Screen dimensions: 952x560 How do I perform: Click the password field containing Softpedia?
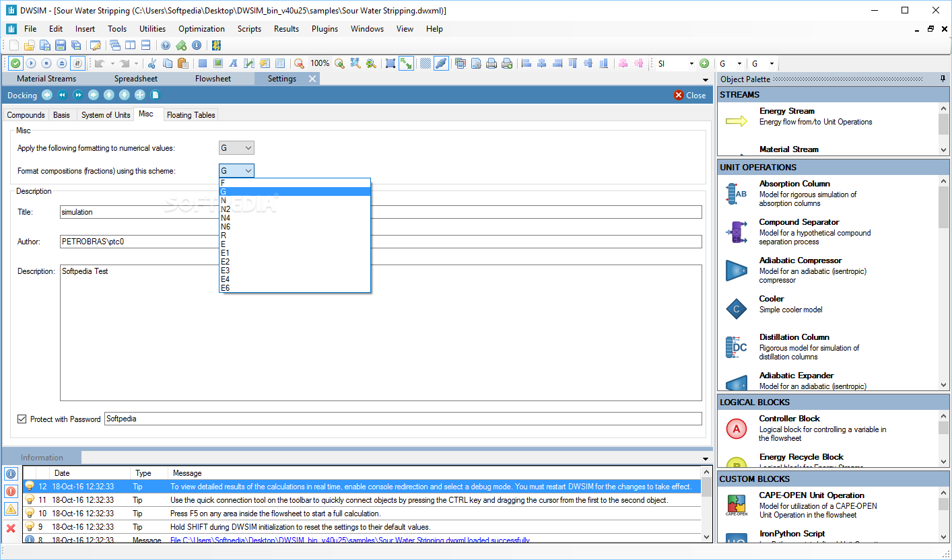(403, 419)
